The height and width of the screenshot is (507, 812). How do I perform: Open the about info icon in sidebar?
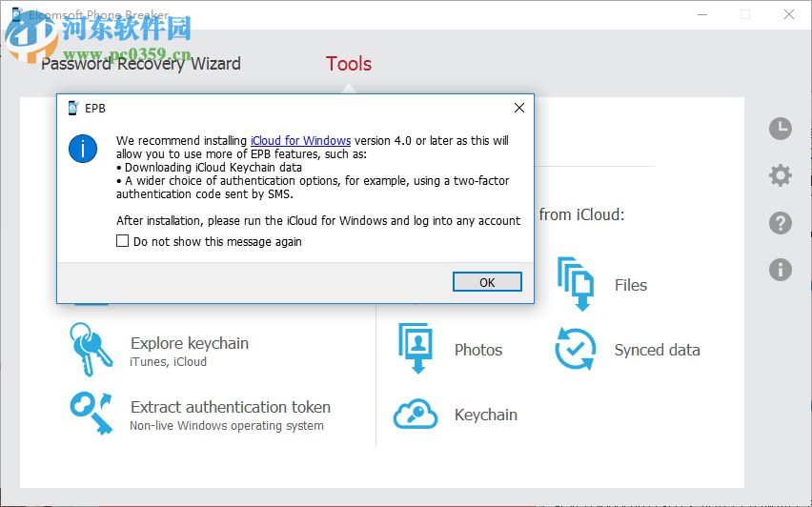(780, 270)
